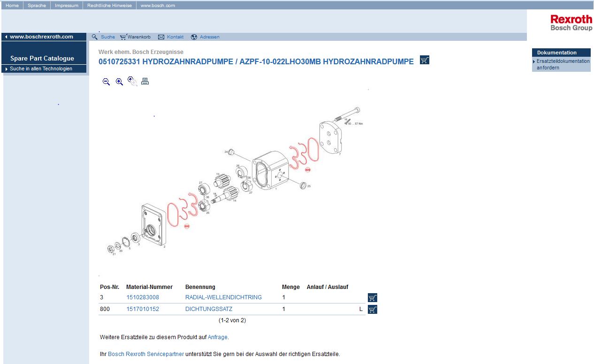
Task: Click red position marker 800 near cover plate
Action: click(x=308, y=169)
